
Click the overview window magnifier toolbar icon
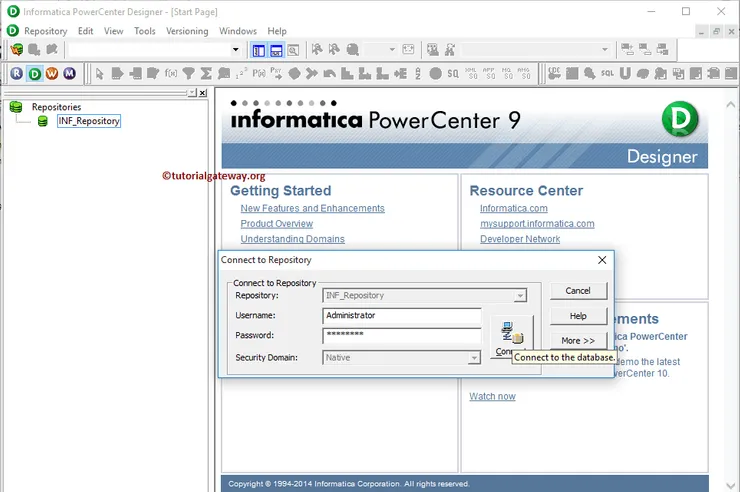[x=293, y=50]
